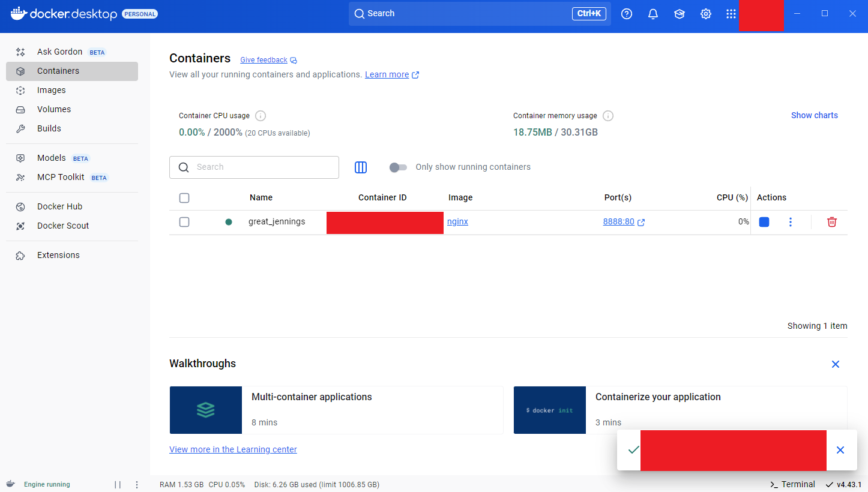
Task: Click the version v4.43.1 indicator
Action: pyautogui.click(x=843, y=484)
